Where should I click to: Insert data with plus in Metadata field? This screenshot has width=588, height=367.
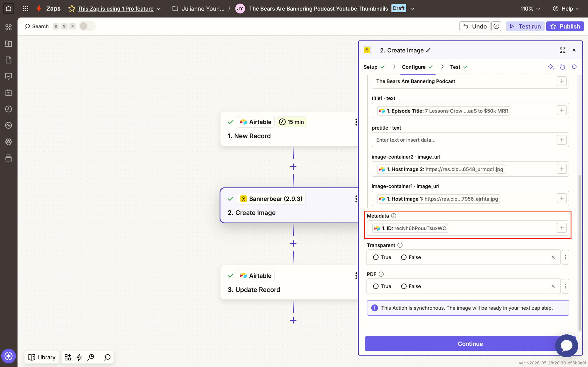pyautogui.click(x=562, y=228)
